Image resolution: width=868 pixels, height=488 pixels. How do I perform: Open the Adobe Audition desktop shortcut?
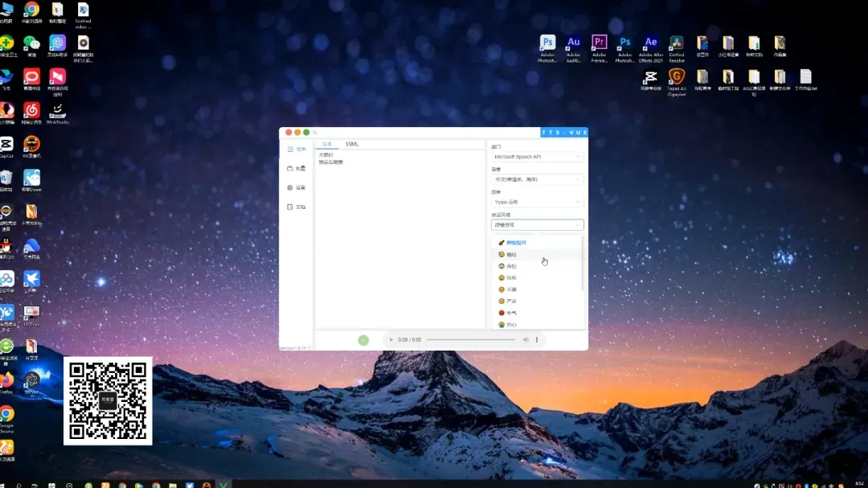click(x=574, y=49)
